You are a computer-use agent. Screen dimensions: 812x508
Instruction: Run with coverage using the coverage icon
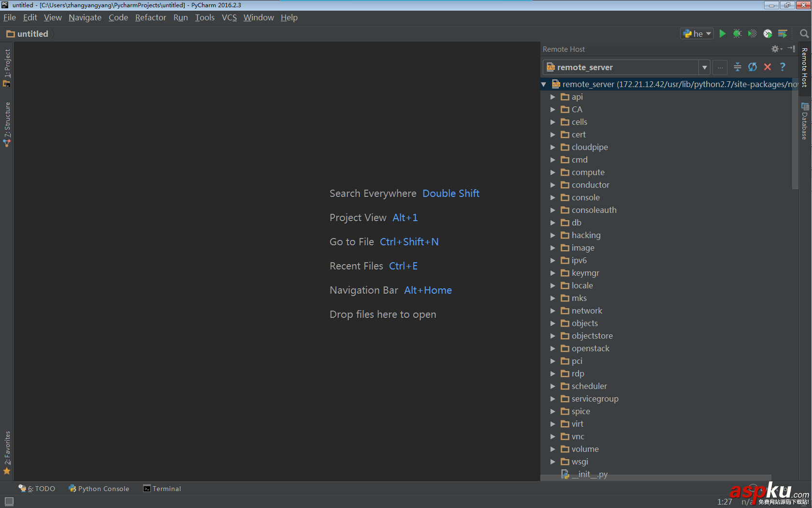[752, 33]
